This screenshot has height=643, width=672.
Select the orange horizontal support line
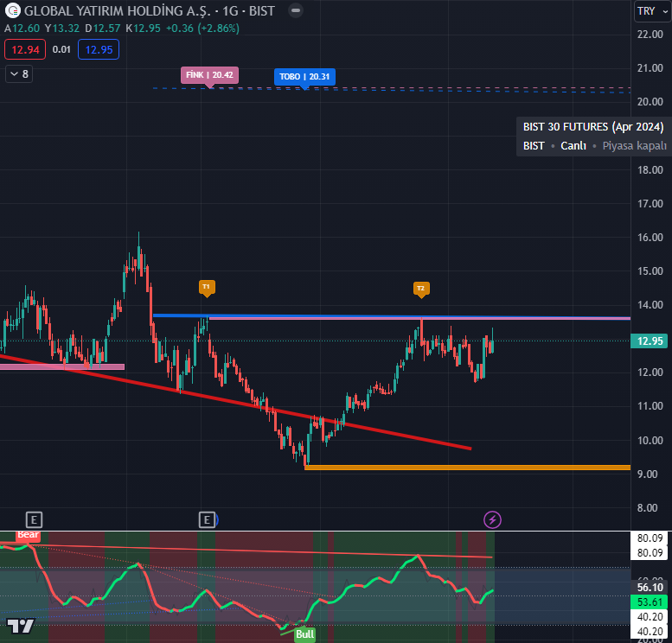[467, 468]
